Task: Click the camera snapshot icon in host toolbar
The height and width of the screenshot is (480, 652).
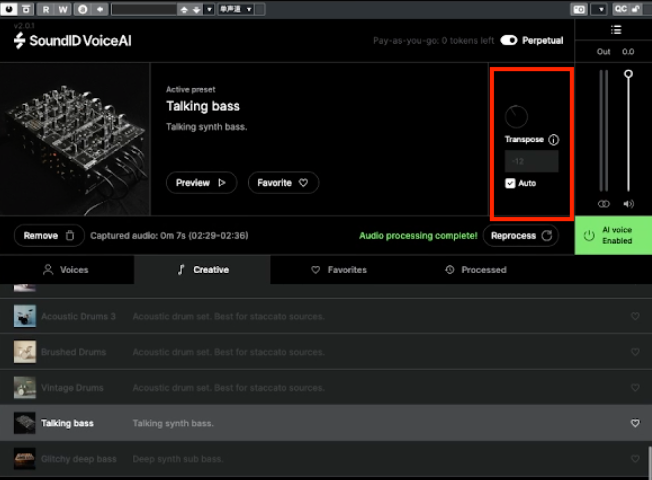Action: [x=578, y=9]
